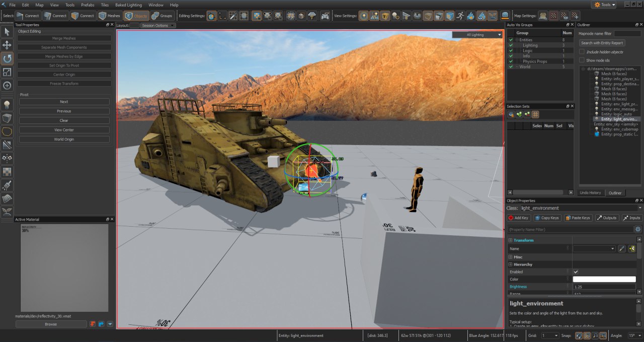Click the Browse material button
The width and height of the screenshot is (644, 342).
click(x=51, y=324)
